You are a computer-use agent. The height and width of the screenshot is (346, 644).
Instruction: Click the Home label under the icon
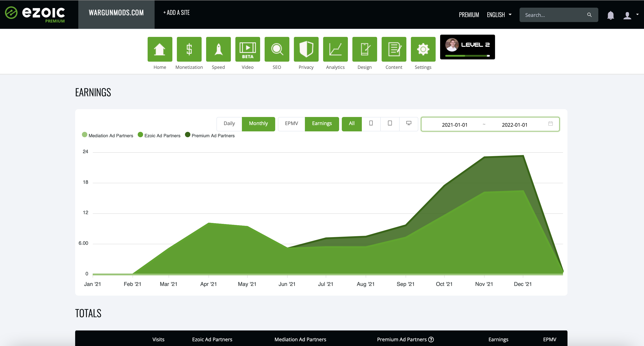click(160, 67)
